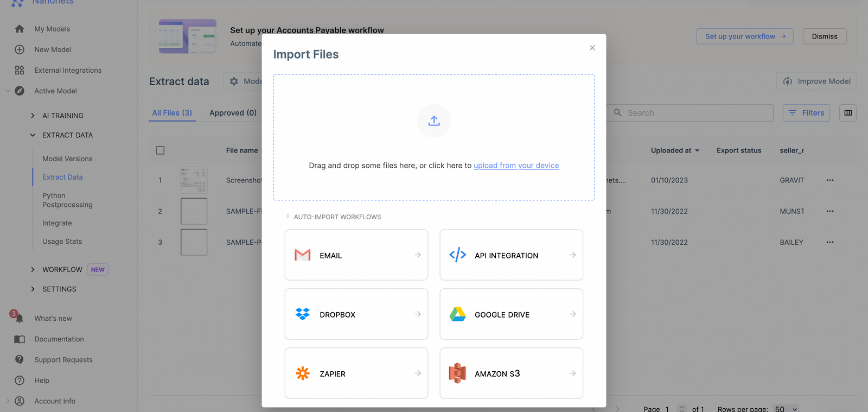Collapse the EXTRACT DATA section
Screen dimensions: 868x412
point(33,135)
